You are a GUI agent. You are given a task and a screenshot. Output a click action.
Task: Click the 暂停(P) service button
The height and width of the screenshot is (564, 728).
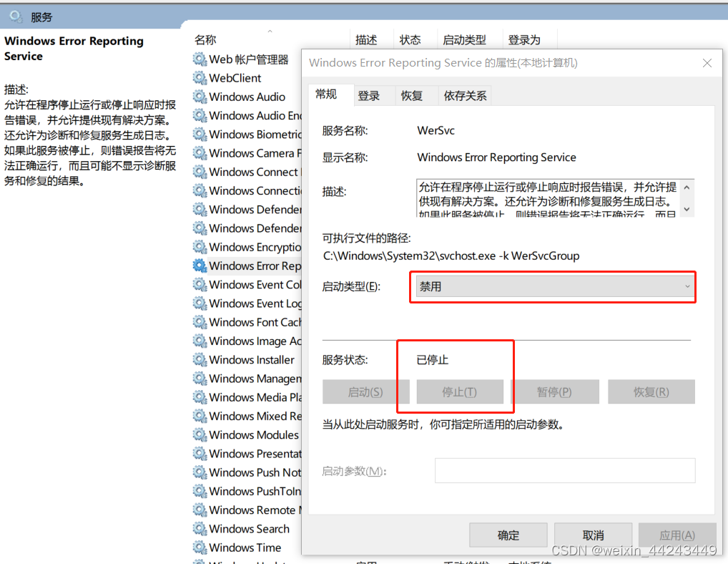pyautogui.click(x=554, y=392)
